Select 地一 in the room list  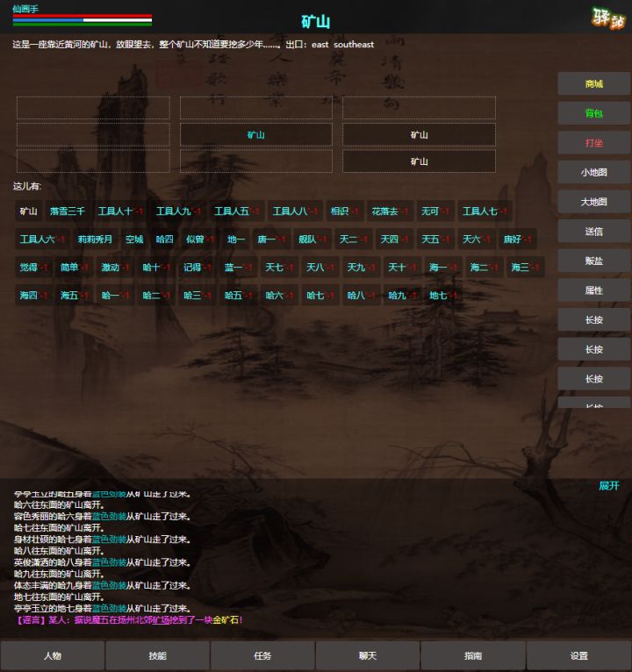236,239
